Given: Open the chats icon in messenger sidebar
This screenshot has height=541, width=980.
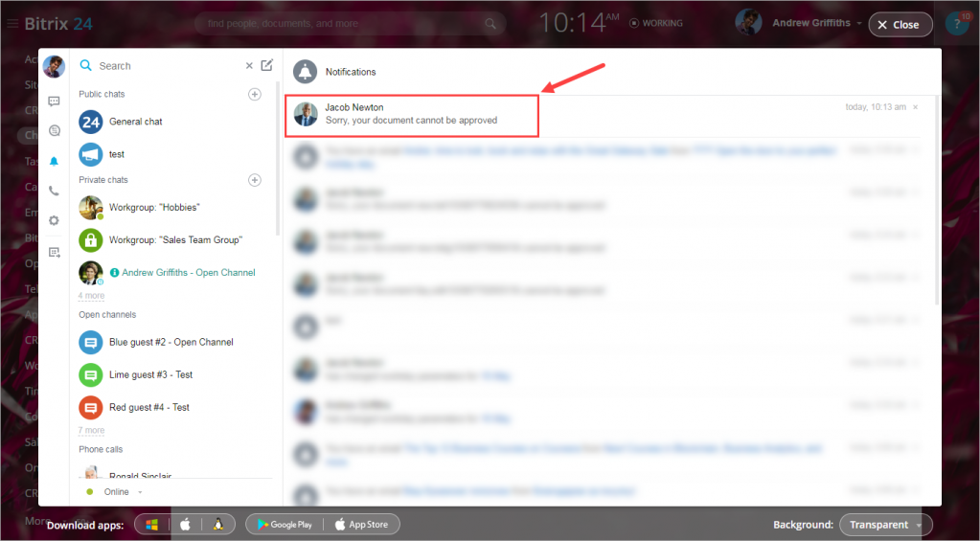Looking at the screenshot, I should (54, 101).
